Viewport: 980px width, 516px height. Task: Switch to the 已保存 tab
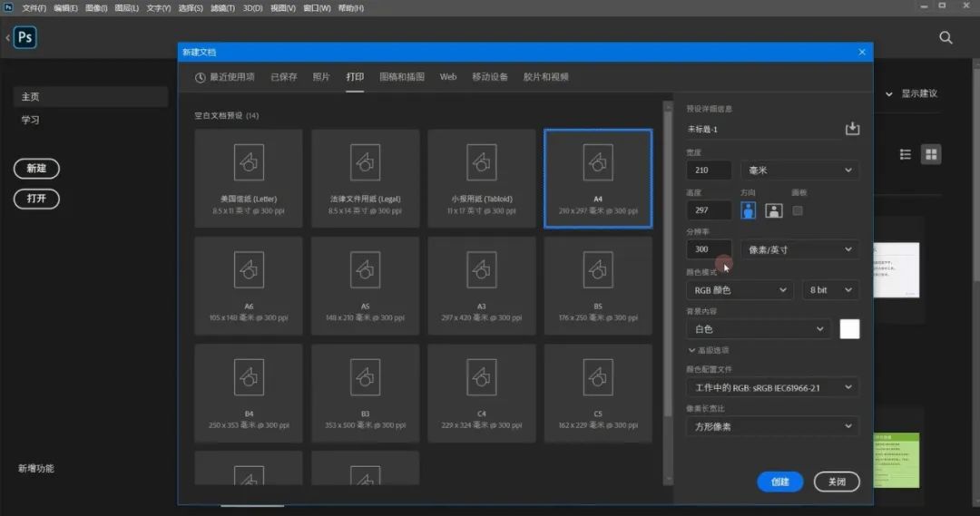pos(284,77)
